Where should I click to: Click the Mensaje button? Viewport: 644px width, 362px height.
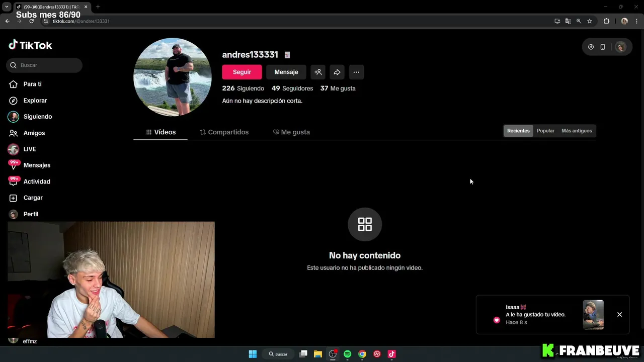point(286,72)
